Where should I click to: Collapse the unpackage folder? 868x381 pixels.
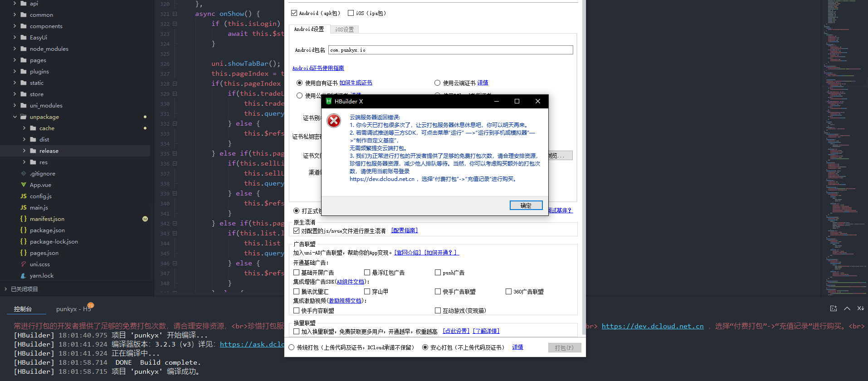[15, 117]
